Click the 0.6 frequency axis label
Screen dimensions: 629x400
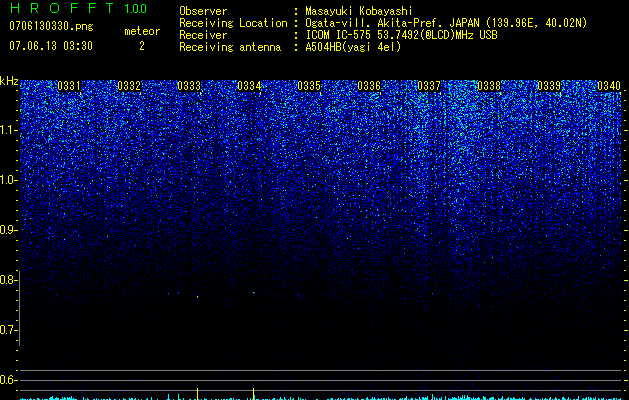8,380
